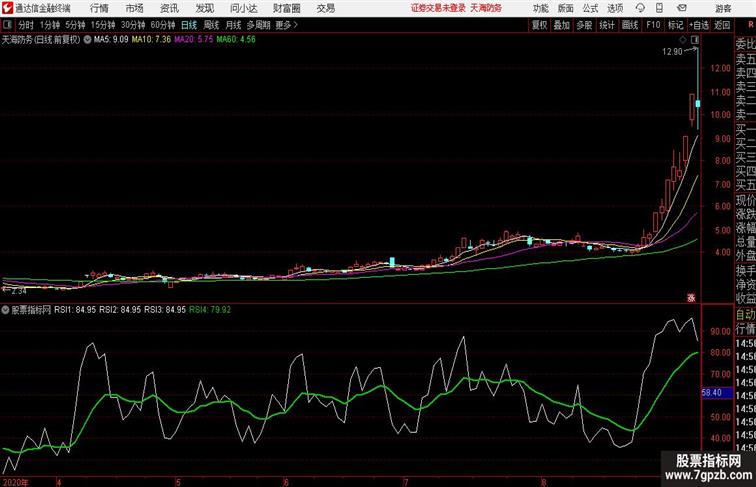Viewport: 756px width, 487px height.
Task: Click the MA5: 9.09 indicator value
Action: click(x=111, y=40)
